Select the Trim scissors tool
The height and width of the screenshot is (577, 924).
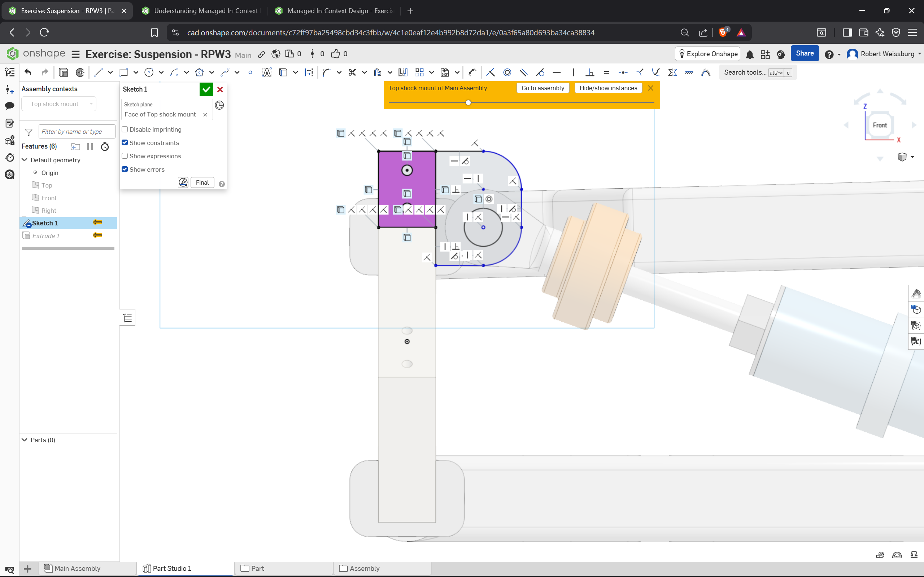(352, 72)
